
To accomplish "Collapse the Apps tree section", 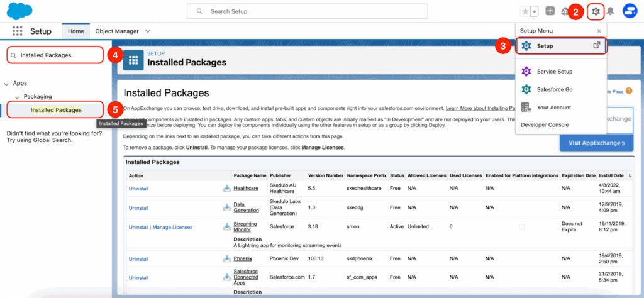I will [x=6, y=83].
